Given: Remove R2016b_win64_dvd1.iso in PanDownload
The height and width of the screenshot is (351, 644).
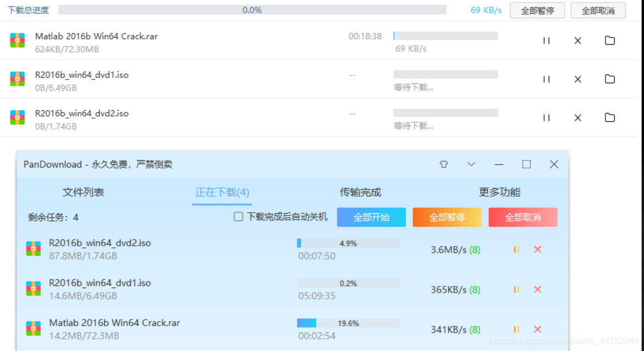Looking at the screenshot, I should 538,289.
